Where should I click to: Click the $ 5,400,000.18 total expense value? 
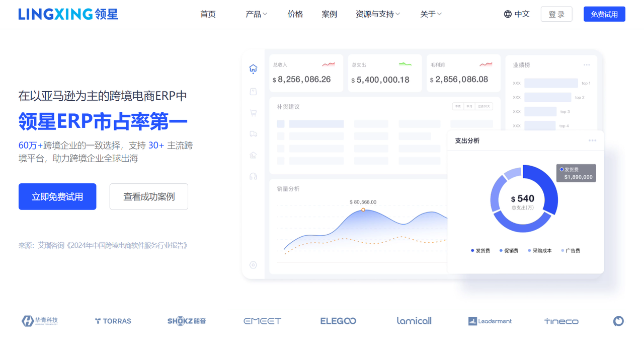[x=380, y=80]
